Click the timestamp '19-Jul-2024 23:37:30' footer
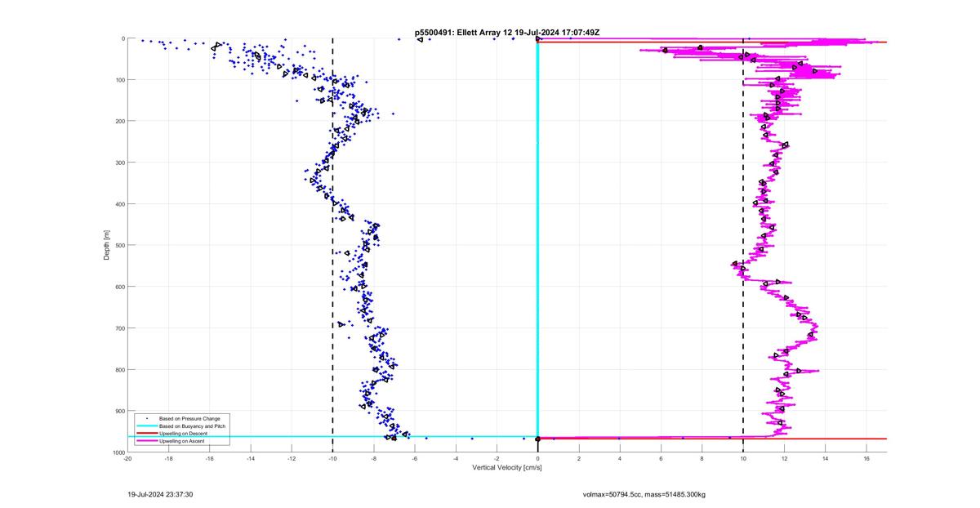The width and height of the screenshot is (980, 508). 160,494
